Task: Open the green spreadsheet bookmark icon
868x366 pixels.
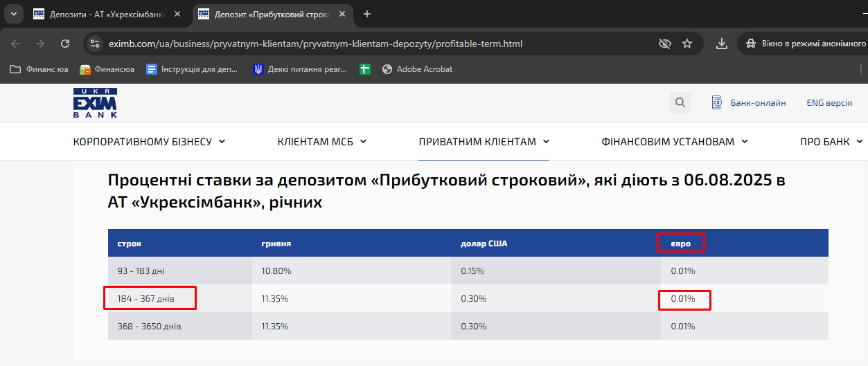Action: click(x=365, y=69)
